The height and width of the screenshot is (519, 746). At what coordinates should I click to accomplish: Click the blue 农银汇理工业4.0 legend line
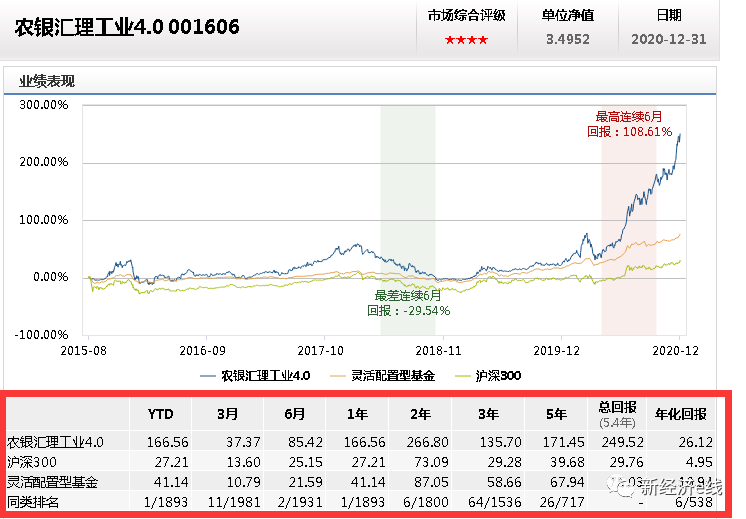pos(208,376)
